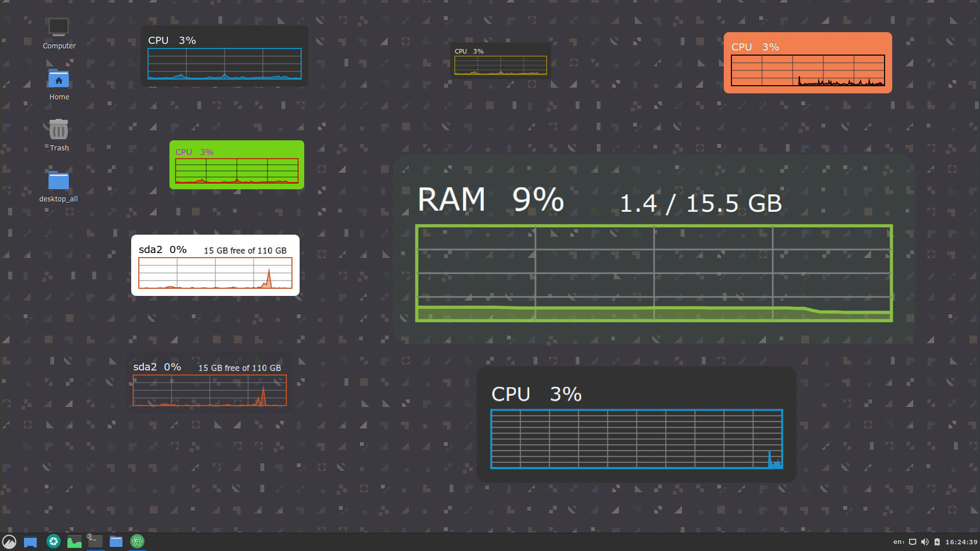Open the calendar from the 16:24:39 clock

pos(961,542)
